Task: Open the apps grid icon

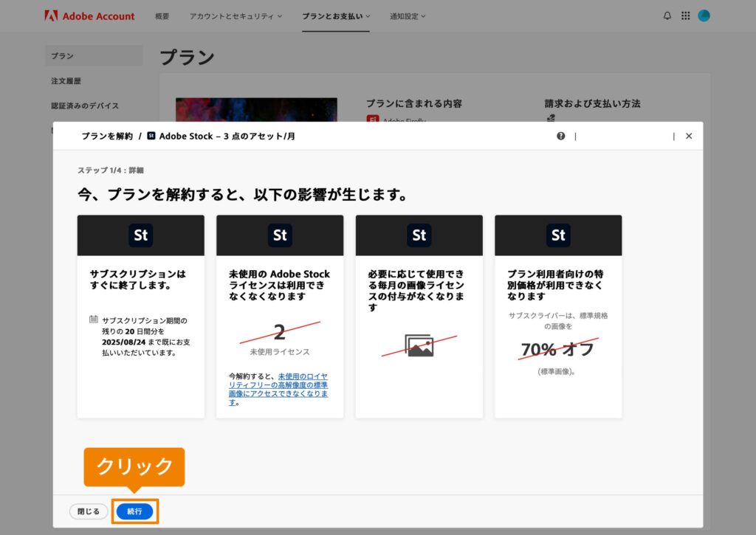Action: [686, 16]
